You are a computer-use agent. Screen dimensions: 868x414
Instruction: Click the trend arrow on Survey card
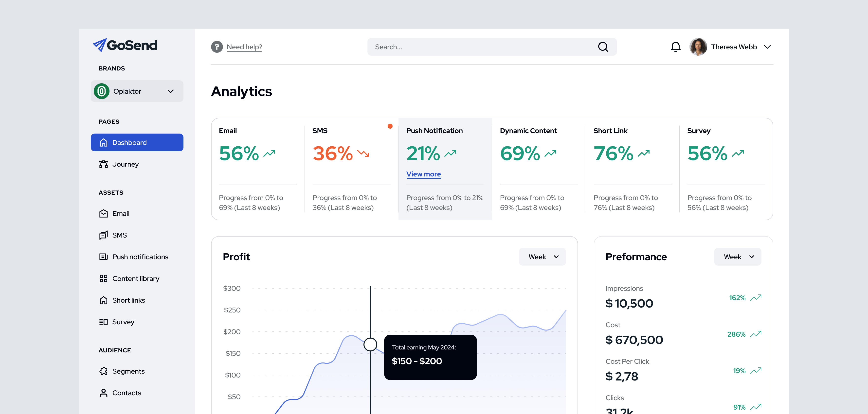[738, 154]
